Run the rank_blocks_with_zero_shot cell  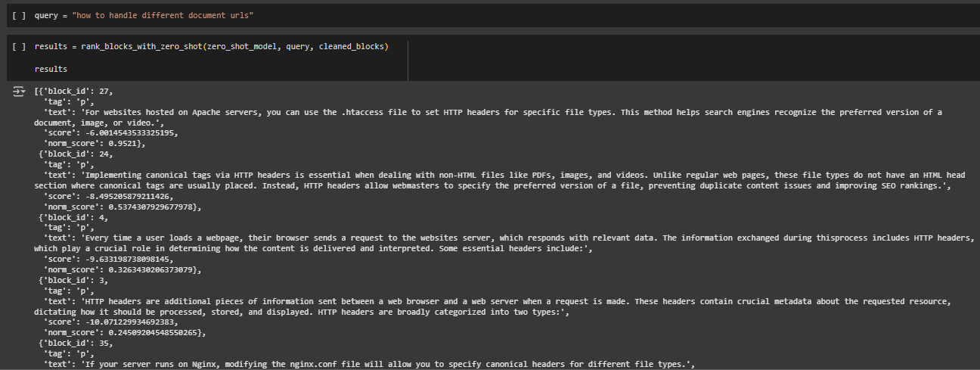[x=20, y=47]
